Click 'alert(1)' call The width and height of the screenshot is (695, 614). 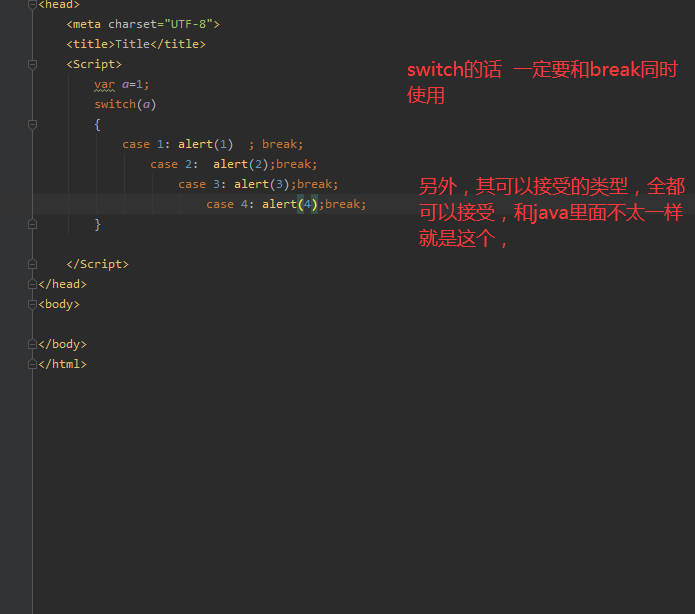[x=205, y=145]
